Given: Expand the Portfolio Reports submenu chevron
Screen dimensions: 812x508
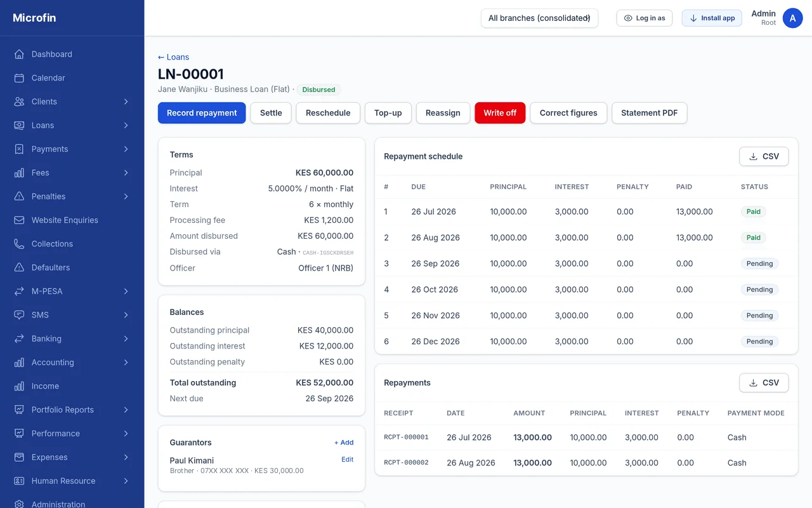Looking at the screenshot, I should [x=126, y=410].
